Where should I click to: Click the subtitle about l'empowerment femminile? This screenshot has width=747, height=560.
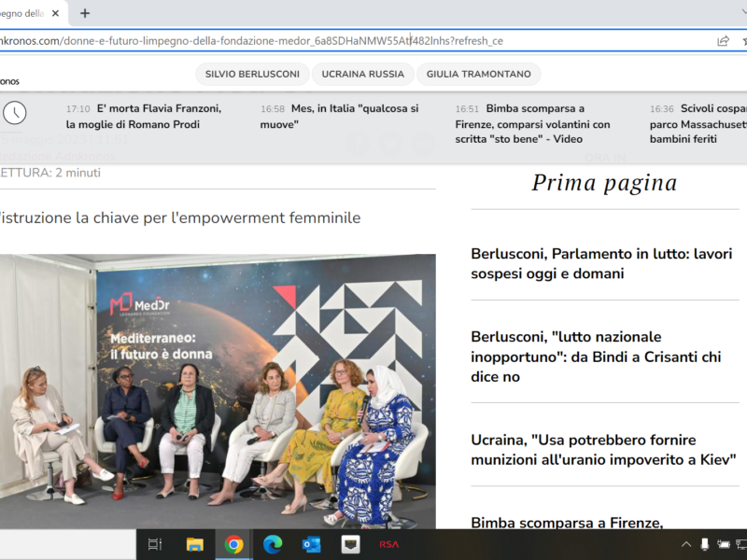point(180,218)
